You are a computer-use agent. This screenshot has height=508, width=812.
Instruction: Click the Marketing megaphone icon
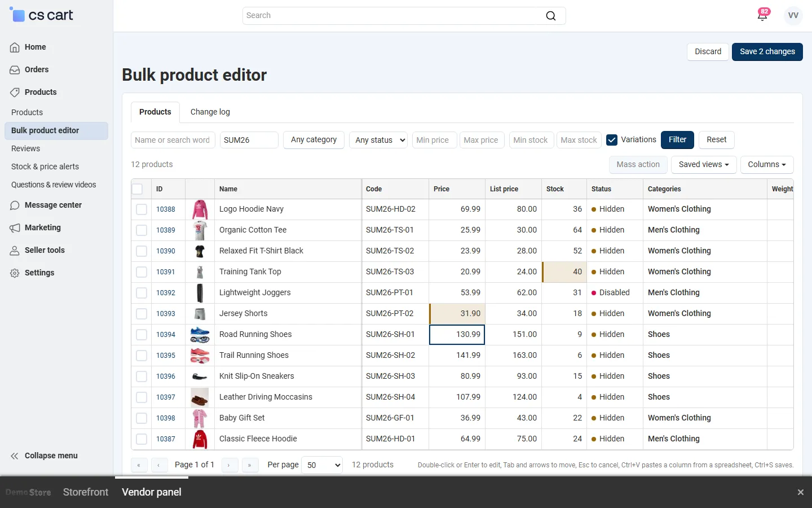coord(15,228)
